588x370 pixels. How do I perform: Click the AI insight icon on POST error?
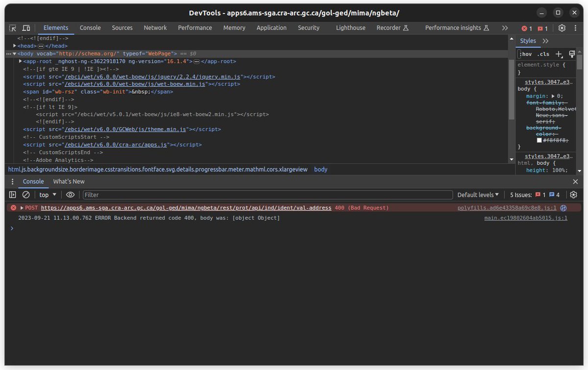(x=563, y=208)
